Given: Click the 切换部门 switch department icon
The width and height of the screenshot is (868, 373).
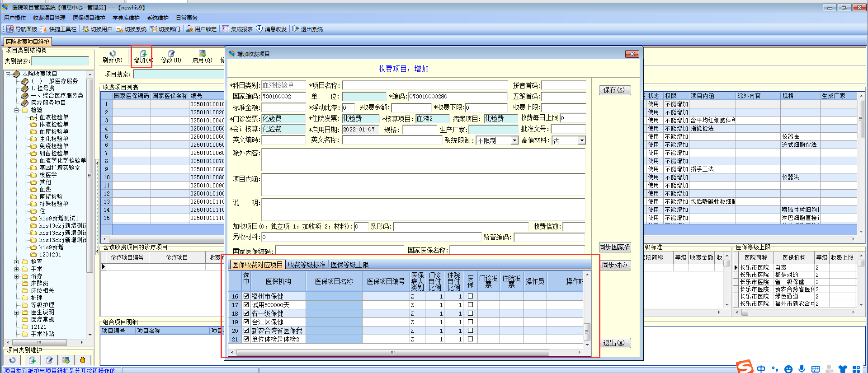Looking at the screenshot, I should (153, 29).
